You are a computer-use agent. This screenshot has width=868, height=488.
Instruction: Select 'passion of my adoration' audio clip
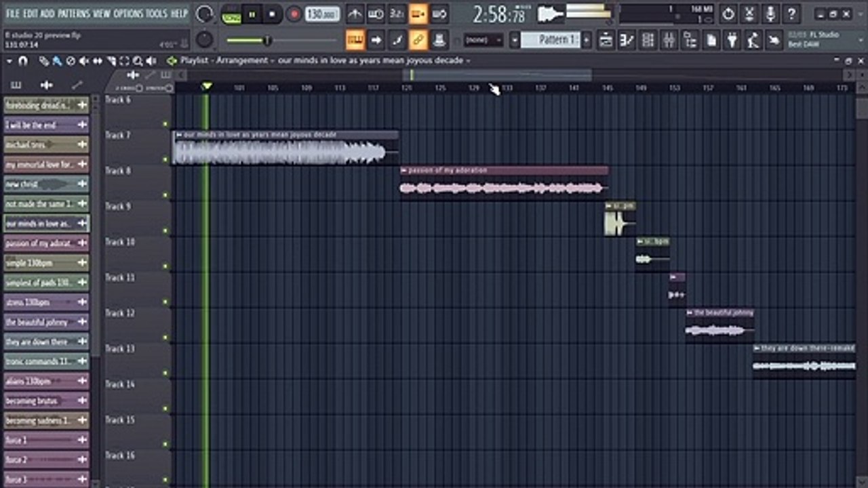tap(504, 183)
